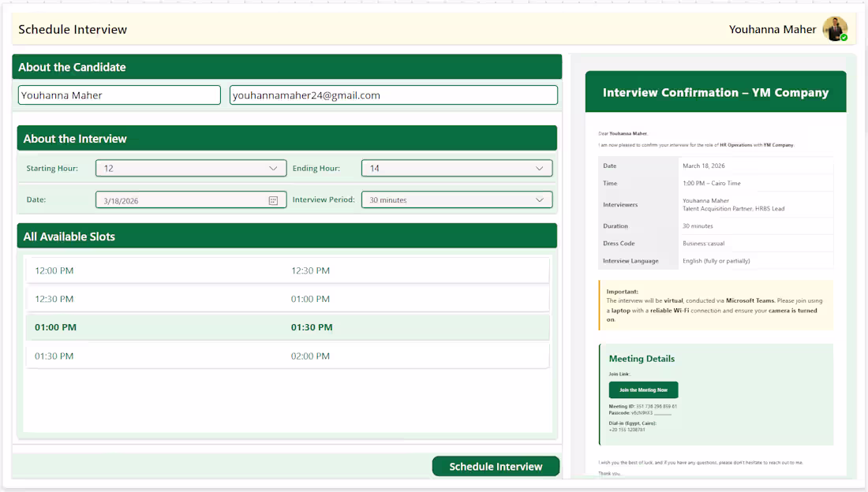Select the 01:30 PM available slot
This screenshot has height=492, width=868.
(x=287, y=356)
